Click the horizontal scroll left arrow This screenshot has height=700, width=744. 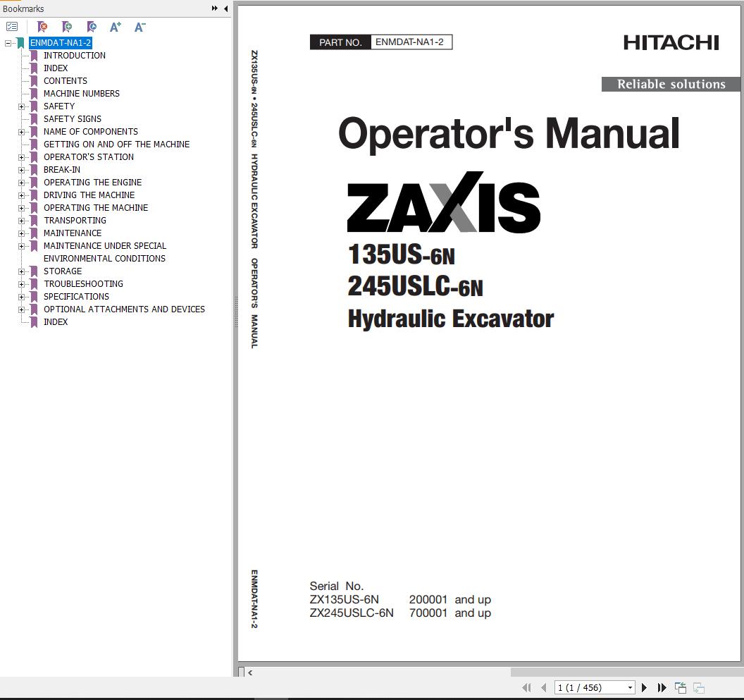[x=250, y=673]
